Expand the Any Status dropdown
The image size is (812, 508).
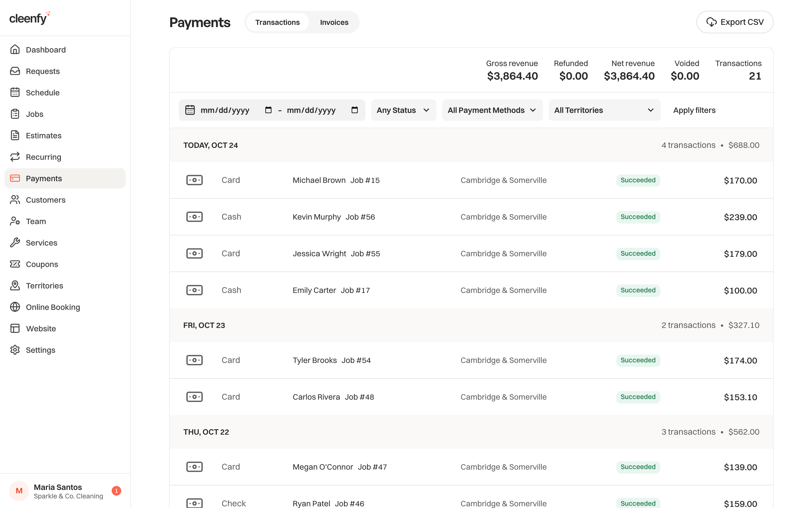[403, 110]
